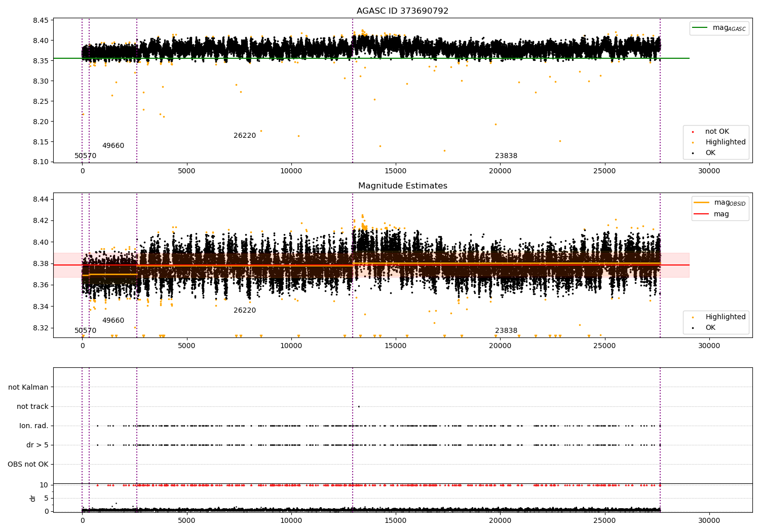Select the mag OBSID legend entry in the middle plot

point(720,203)
